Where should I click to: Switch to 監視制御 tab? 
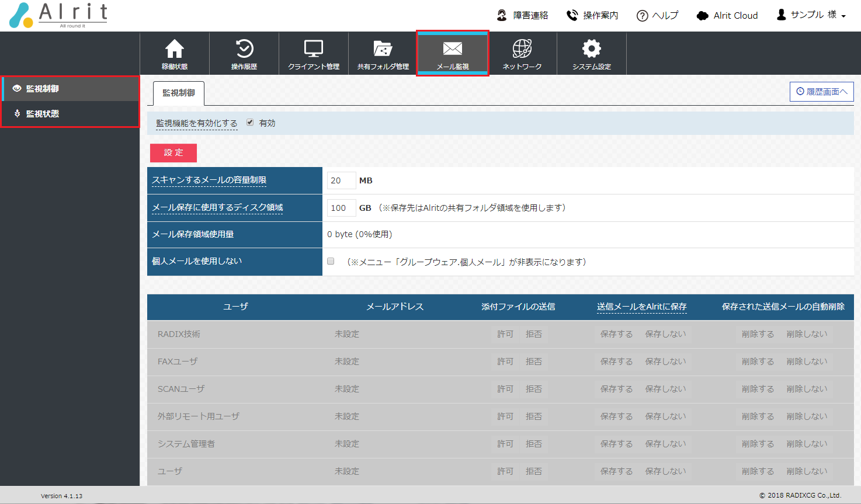pyautogui.click(x=179, y=93)
